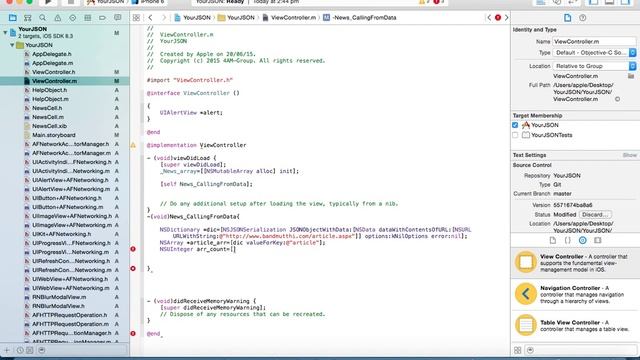Screen dimensions: 640x360
Task: Show the Object library
Action: pos(582,240)
